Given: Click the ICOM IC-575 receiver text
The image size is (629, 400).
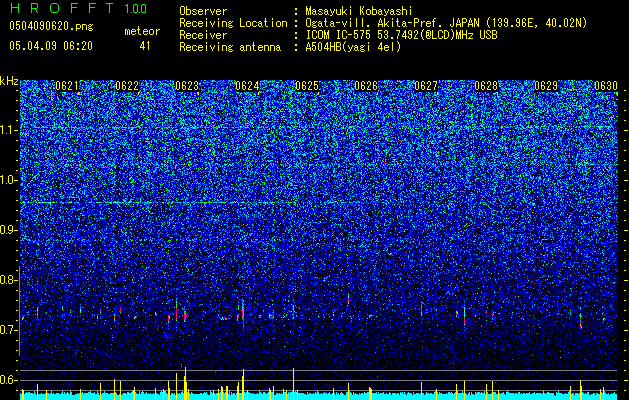Looking at the screenshot, I should click(x=401, y=35).
